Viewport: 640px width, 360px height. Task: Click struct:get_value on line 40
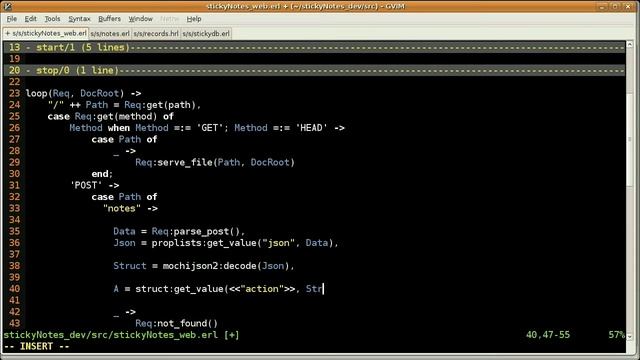click(179, 289)
